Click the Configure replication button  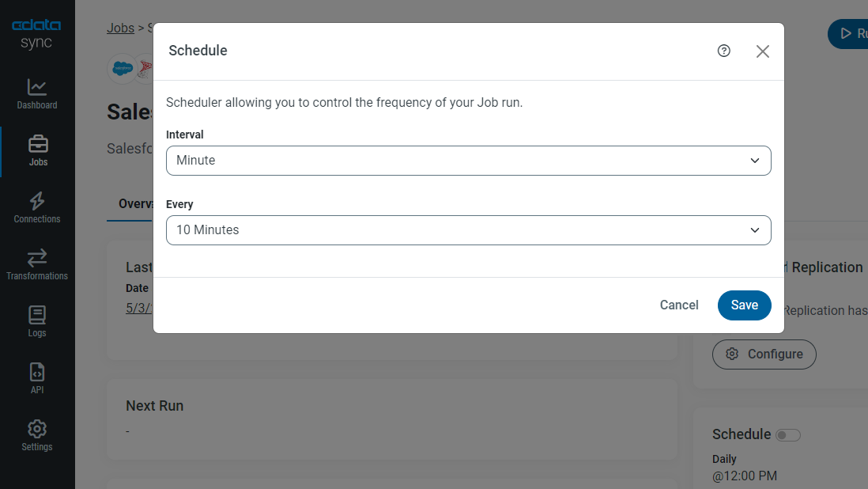click(764, 354)
